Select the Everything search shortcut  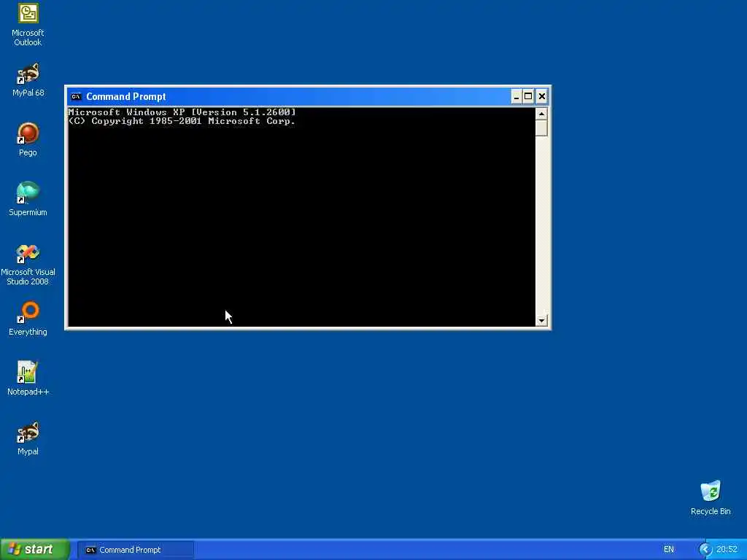[28, 319]
